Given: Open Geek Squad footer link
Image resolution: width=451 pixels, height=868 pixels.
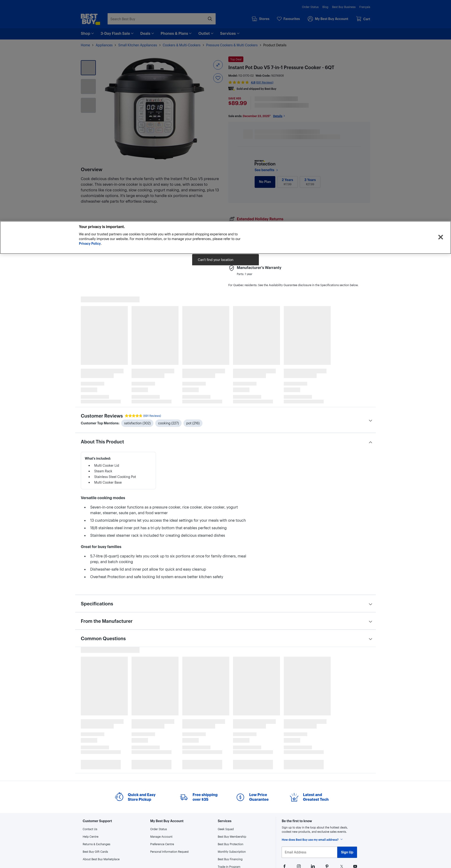Looking at the screenshot, I should (225, 829).
